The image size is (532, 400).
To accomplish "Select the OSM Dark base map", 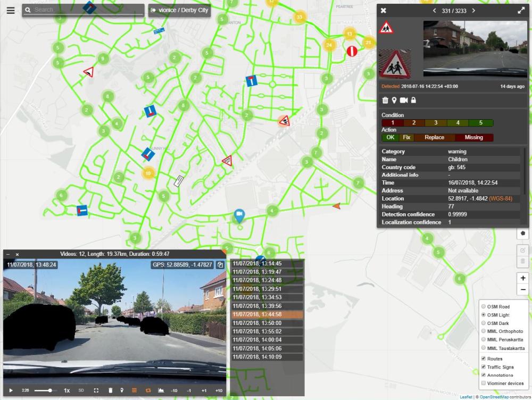I will [x=484, y=323].
